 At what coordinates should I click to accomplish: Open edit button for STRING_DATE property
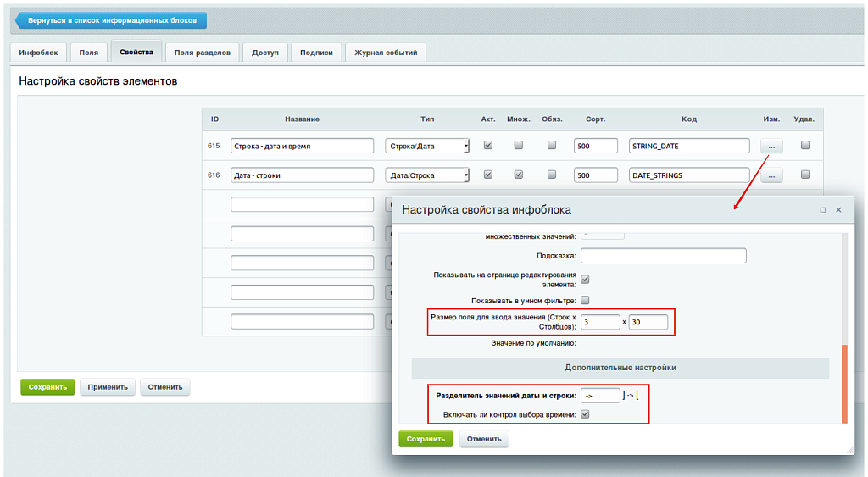pos(771,146)
